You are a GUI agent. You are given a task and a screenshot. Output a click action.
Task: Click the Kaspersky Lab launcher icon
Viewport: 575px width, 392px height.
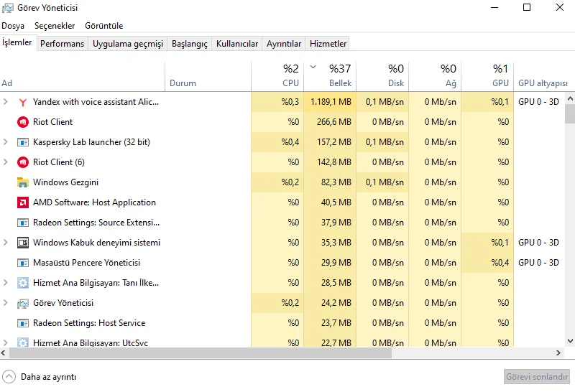coord(22,142)
